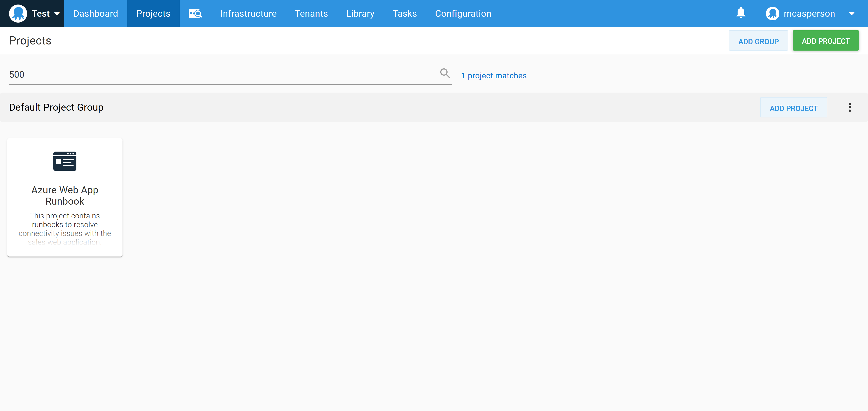Click the Projects page heading
The width and height of the screenshot is (868, 411).
tap(30, 40)
